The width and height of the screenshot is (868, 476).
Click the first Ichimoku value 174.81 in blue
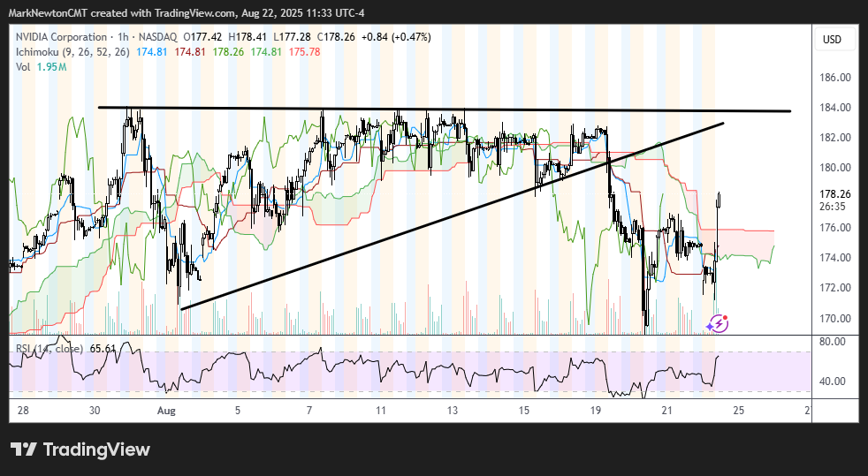coord(152,52)
